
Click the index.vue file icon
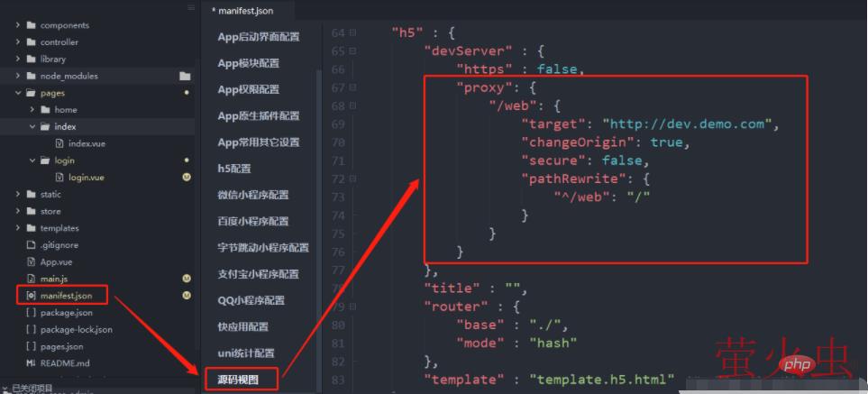[59, 143]
